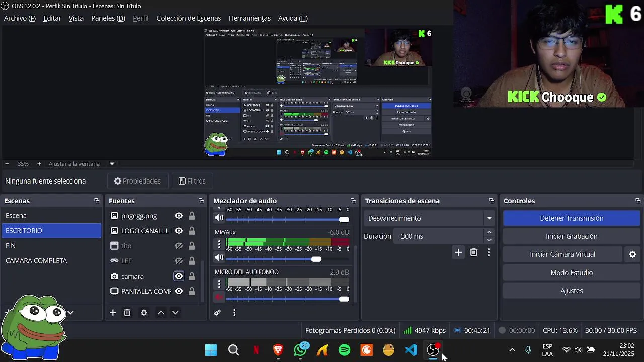Image resolution: width=644 pixels, height=362 pixels.
Task: Open advanced audio properties gears icon
Action: click(x=217, y=313)
